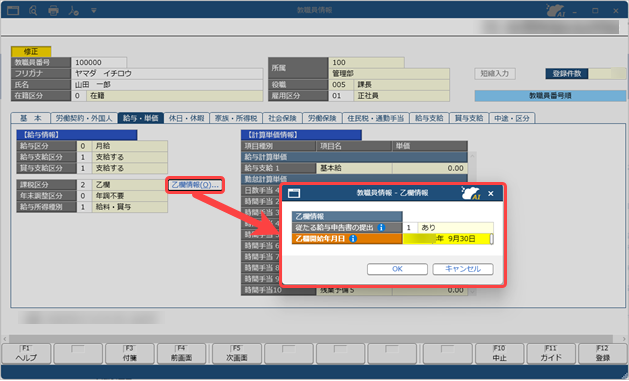
Task: Switch to the 労働契約・外国人 tab
Action: [84, 118]
